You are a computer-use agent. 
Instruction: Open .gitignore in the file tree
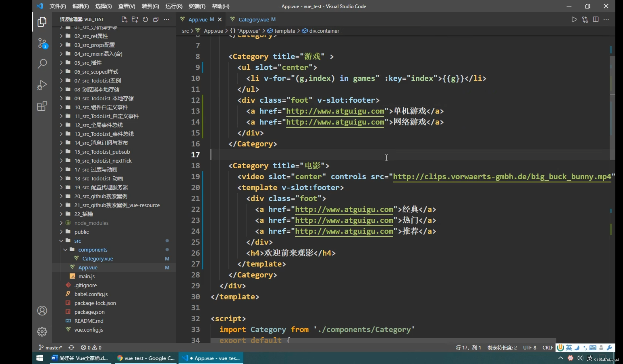pyautogui.click(x=114, y=285)
